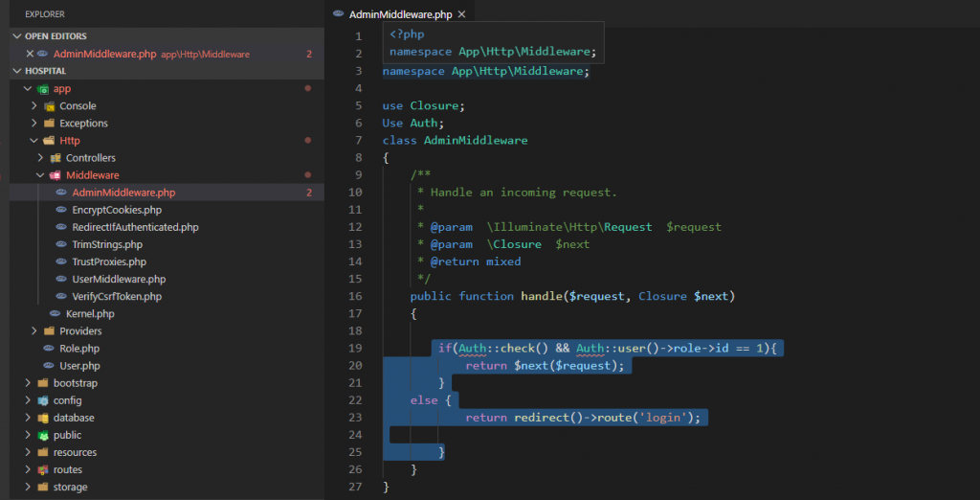Click the Kernel.php file icon
Image resolution: width=980 pixels, height=500 pixels.
(x=56, y=313)
